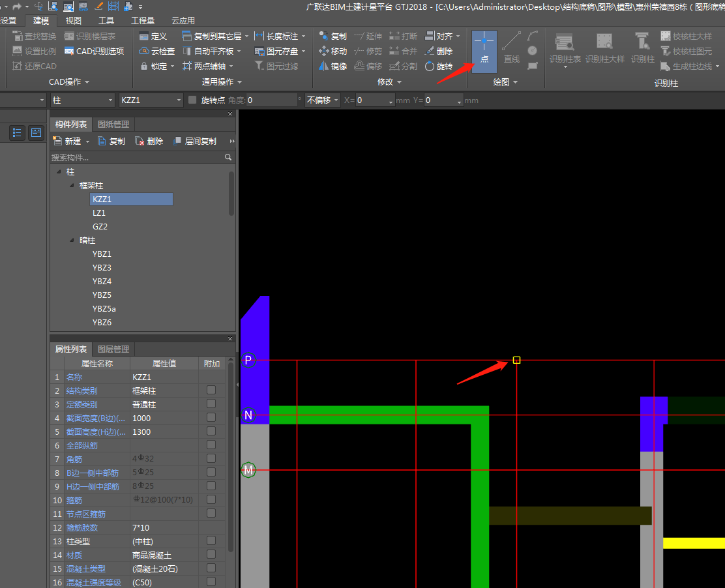Select the 直线 (line) draw tool
This screenshot has width=725, height=588.
(x=511, y=48)
